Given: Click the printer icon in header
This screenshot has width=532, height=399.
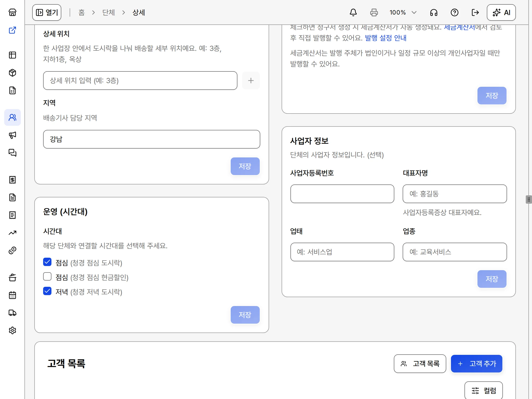Looking at the screenshot, I should pyautogui.click(x=374, y=12).
